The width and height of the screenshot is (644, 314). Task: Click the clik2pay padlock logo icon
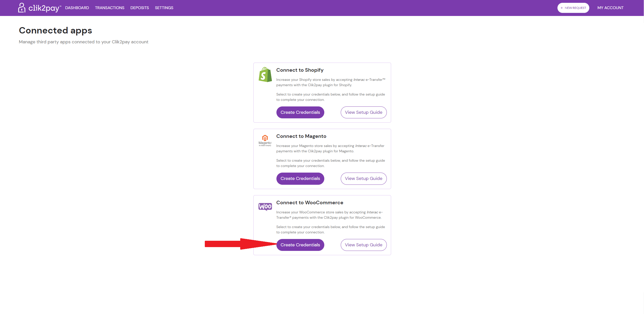[22, 8]
